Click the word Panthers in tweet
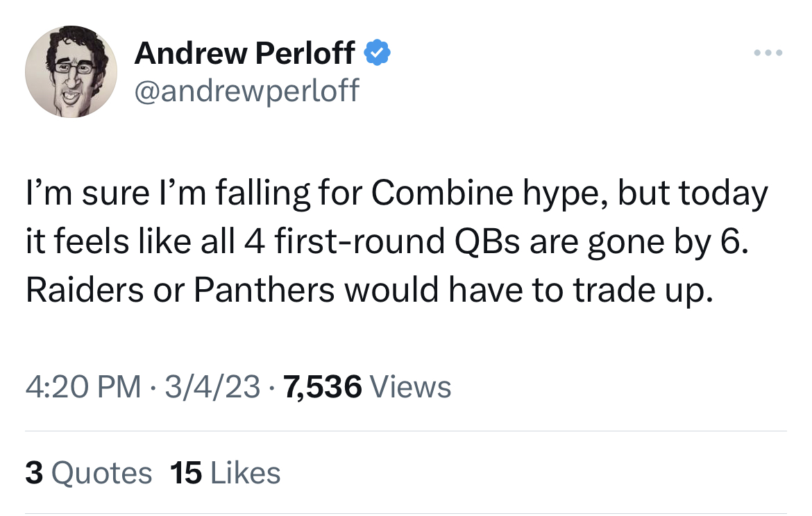Image resolution: width=812 pixels, height=516 pixels. (x=264, y=290)
